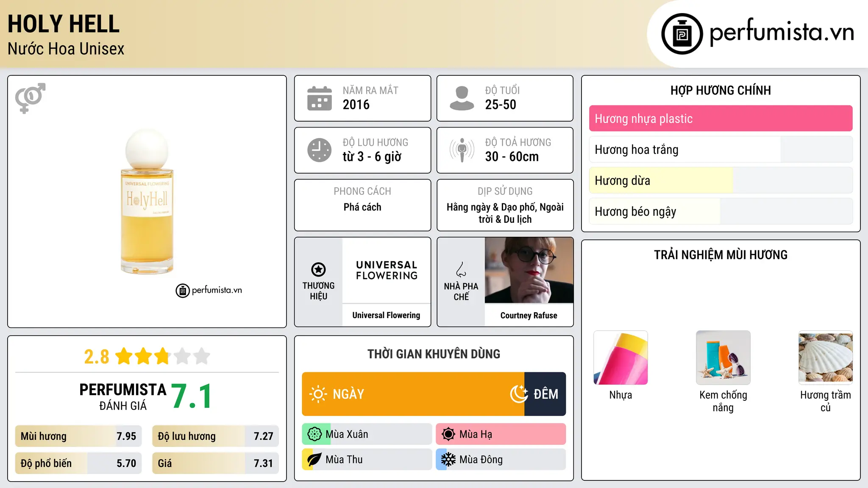Image resolution: width=868 pixels, height=488 pixels.
Task: Open the Hương trầm củ scent image
Action: point(826,358)
